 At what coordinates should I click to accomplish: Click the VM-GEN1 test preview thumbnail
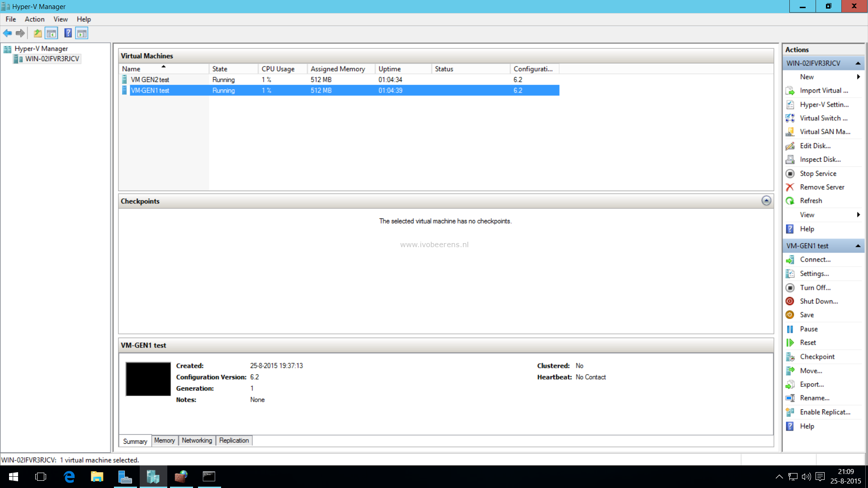[148, 379]
